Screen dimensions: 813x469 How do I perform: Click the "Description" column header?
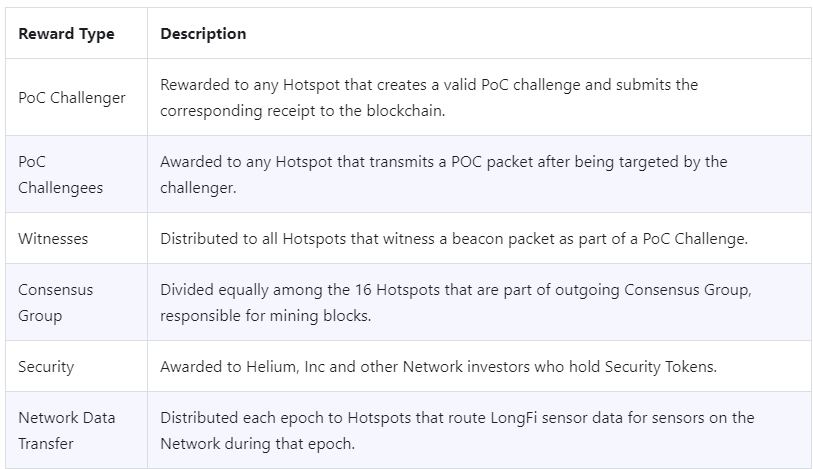(x=203, y=34)
